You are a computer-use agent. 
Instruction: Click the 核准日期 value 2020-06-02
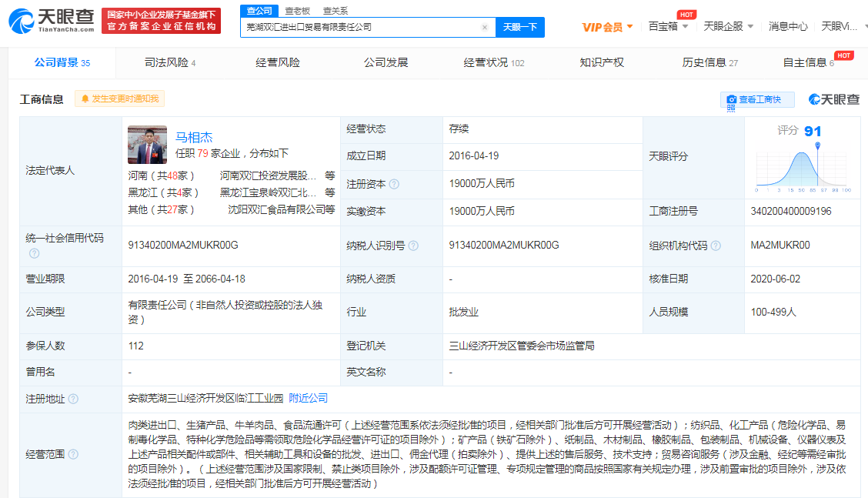(x=775, y=279)
